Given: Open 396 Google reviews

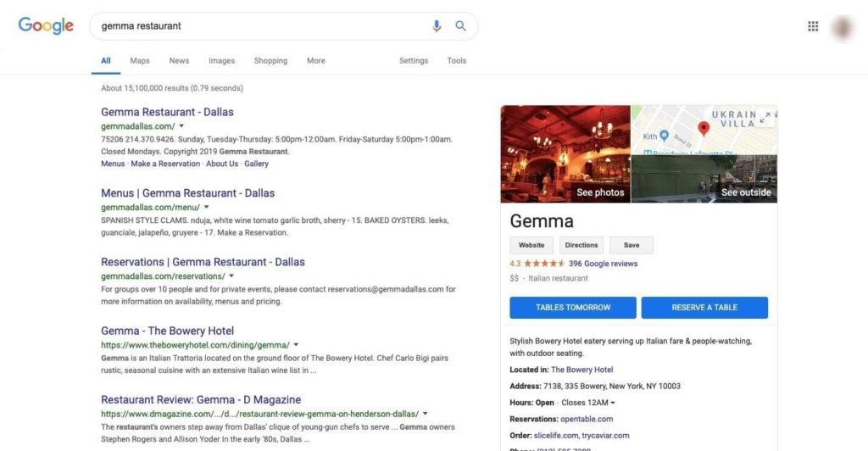Looking at the screenshot, I should [603, 264].
